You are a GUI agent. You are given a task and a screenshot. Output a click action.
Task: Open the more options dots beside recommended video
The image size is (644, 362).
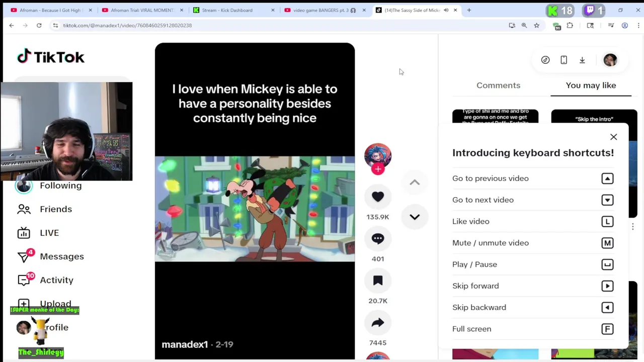tap(633, 226)
